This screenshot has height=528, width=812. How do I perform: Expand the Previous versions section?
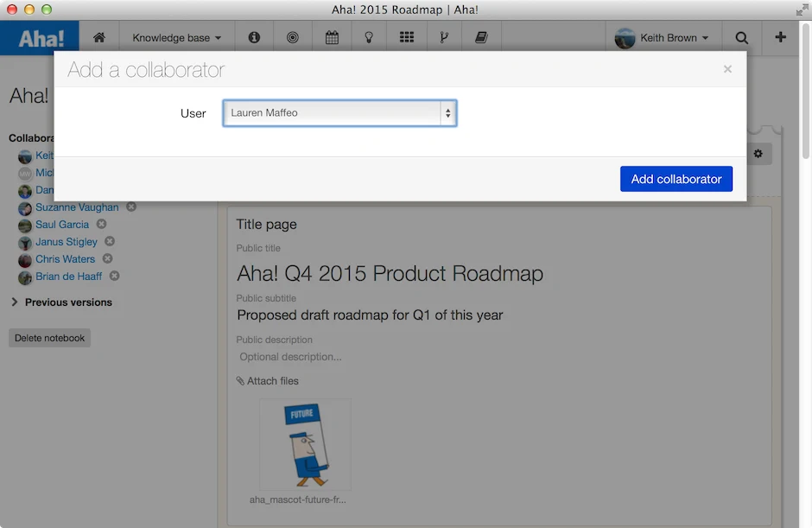[x=61, y=302]
